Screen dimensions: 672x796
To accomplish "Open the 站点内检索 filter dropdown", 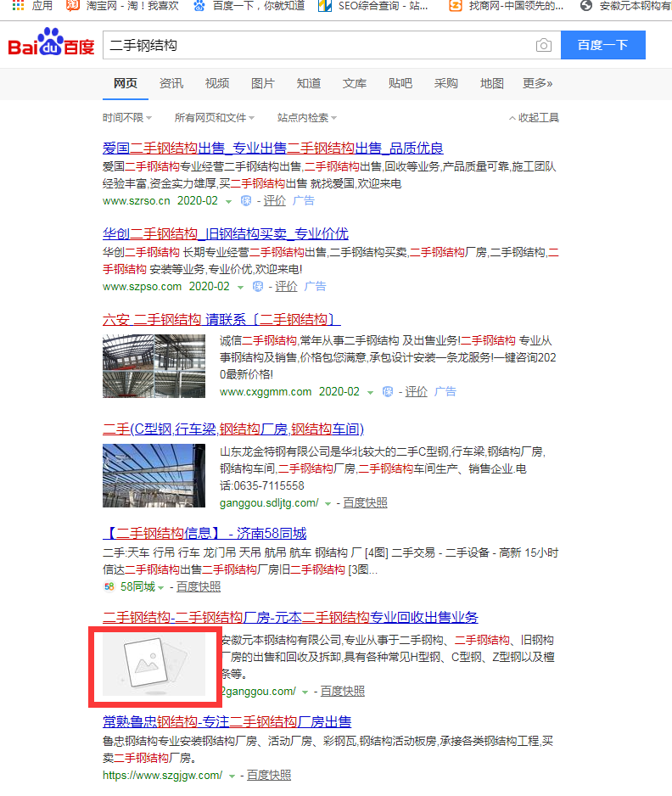I will coord(306,118).
